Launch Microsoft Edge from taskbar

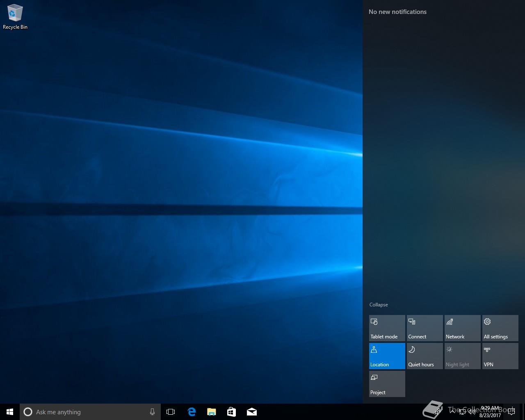[x=191, y=412]
